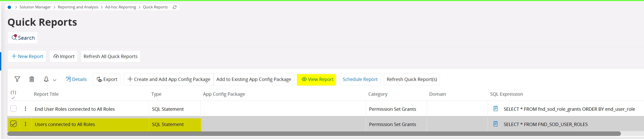Click the horizontal scrollbar under the table
The width and height of the screenshot is (644, 139).
tap(314, 134)
